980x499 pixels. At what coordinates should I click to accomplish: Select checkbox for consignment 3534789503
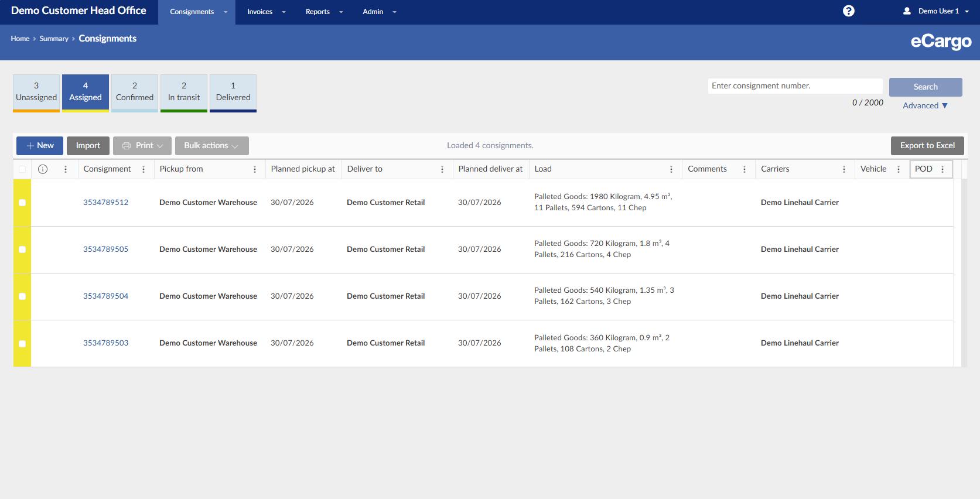(x=22, y=344)
